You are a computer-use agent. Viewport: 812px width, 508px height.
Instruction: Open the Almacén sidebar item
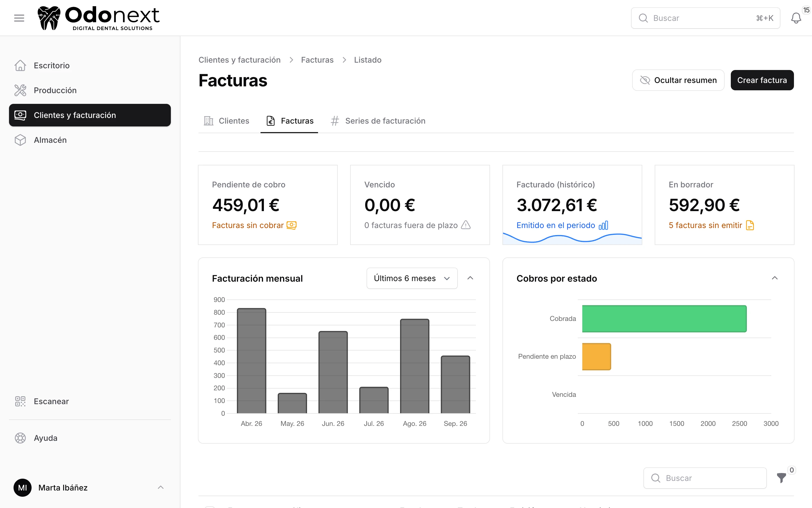coord(90,140)
